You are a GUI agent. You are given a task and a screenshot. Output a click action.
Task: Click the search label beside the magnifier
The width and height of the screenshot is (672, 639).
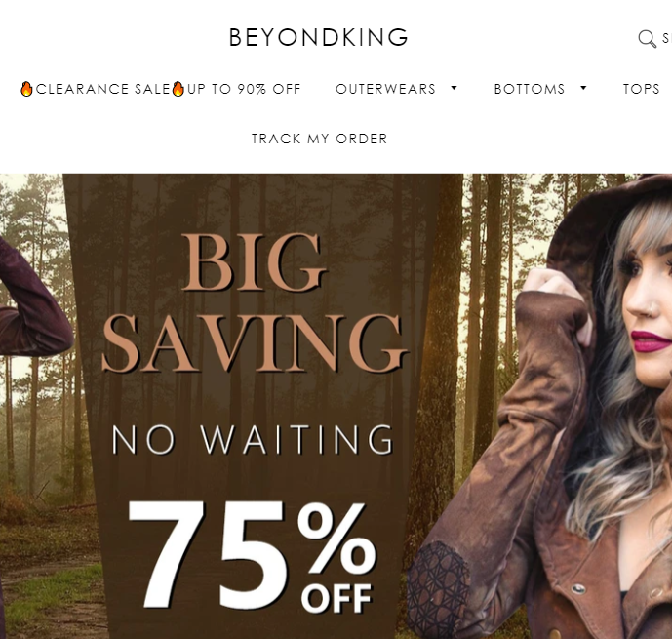667,39
